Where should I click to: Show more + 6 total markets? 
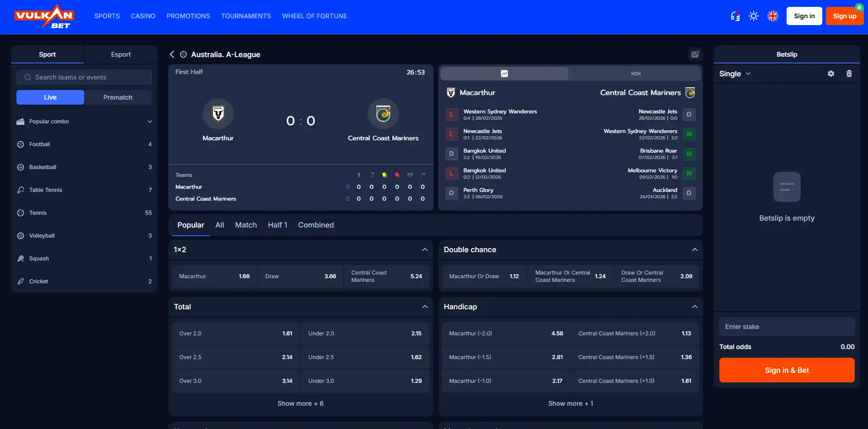pyautogui.click(x=300, y=403)
